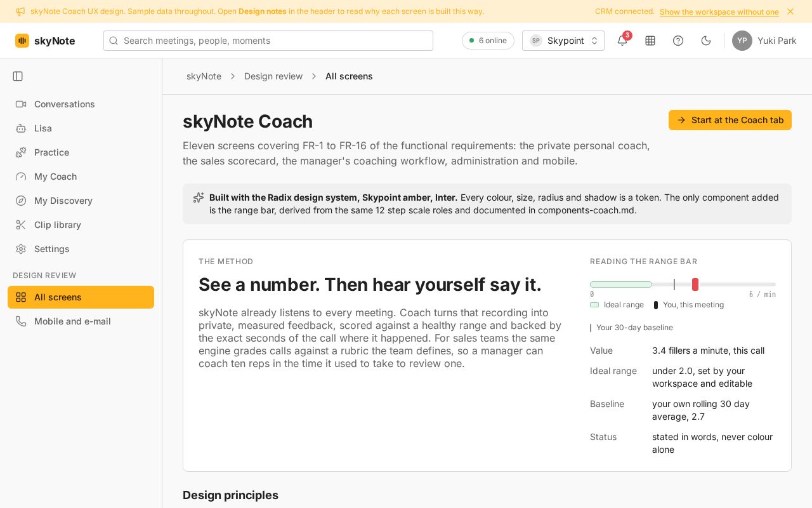Open Lisa in the sidebar
This screenshot has height=508, width=812.
81,128
